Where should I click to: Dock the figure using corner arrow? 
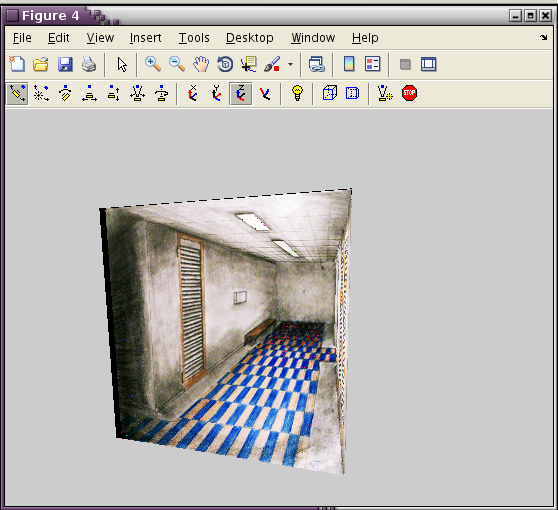tap(543, 37)
